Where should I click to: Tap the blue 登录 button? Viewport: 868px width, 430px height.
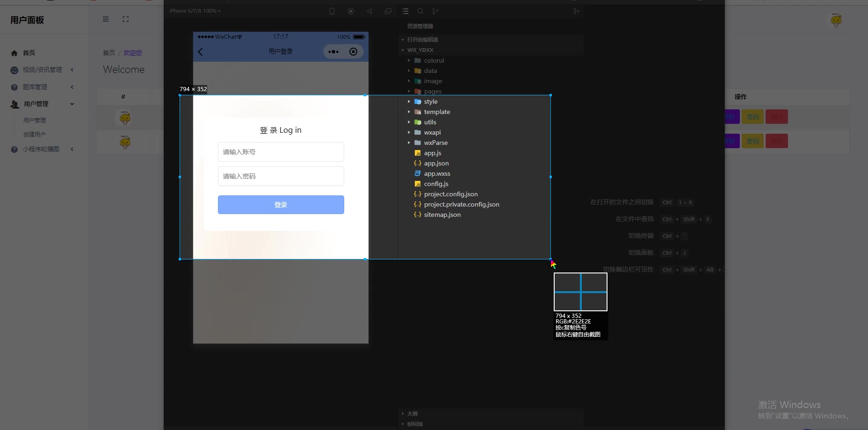[x=281, y=205]
